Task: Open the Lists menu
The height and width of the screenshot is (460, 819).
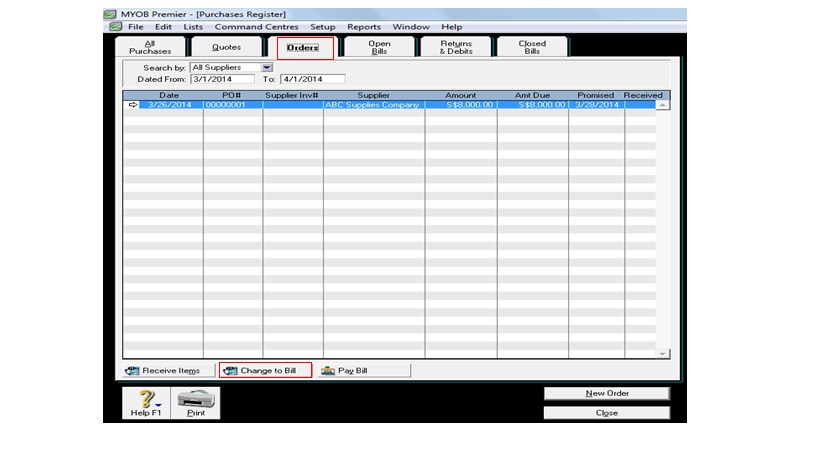Action: click(193, 27)
